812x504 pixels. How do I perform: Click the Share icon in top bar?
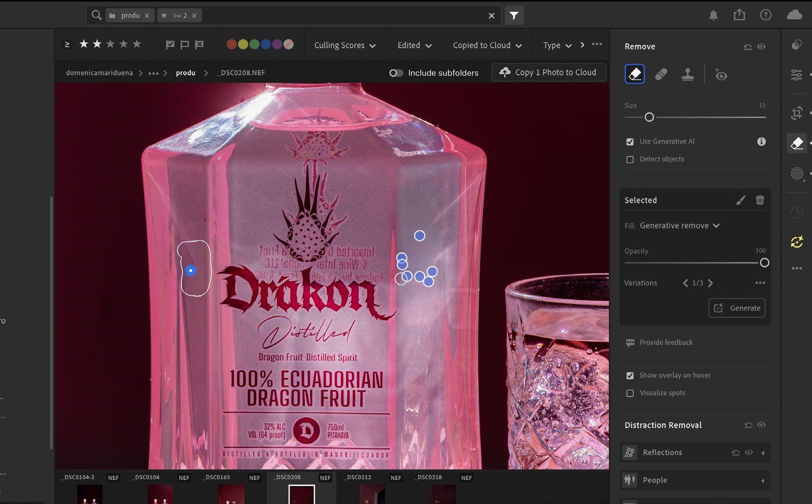[x=739, y=15]
